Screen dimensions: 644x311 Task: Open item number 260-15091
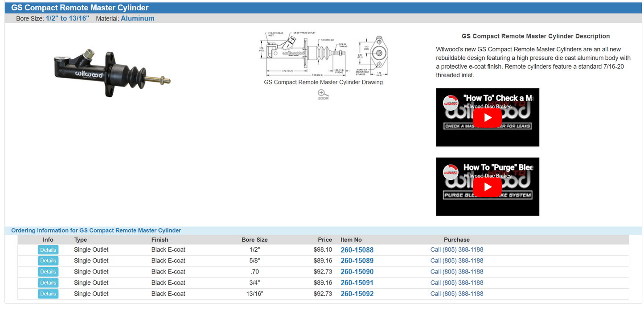pyautogui.click(x=357, y=283)
